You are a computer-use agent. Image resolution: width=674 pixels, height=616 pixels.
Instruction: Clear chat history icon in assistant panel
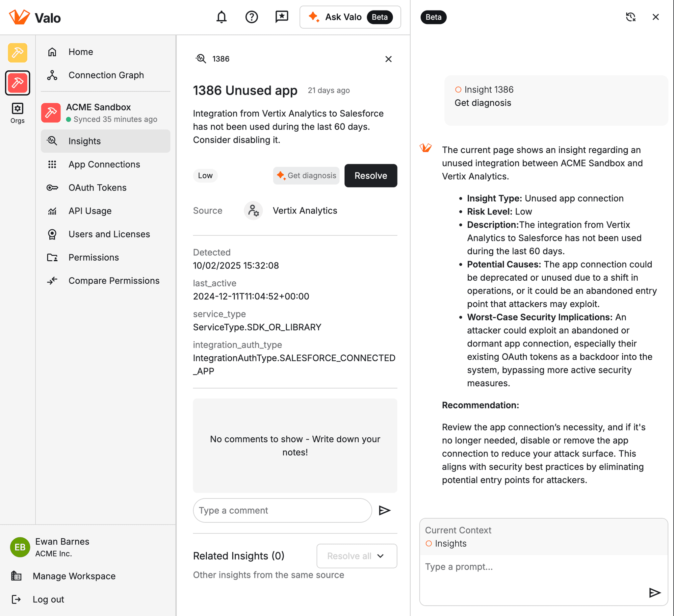coord(631,17)
